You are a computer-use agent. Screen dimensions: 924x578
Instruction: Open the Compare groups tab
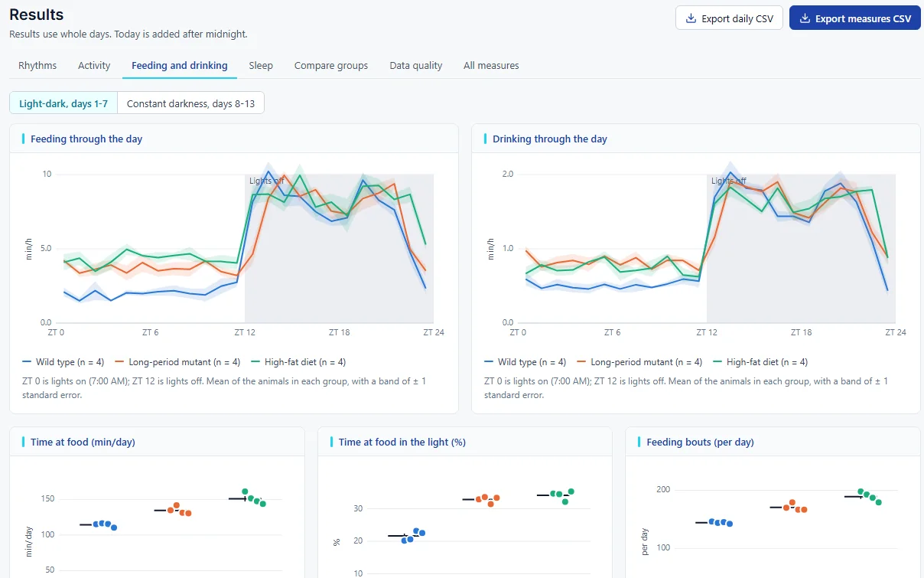331,66
